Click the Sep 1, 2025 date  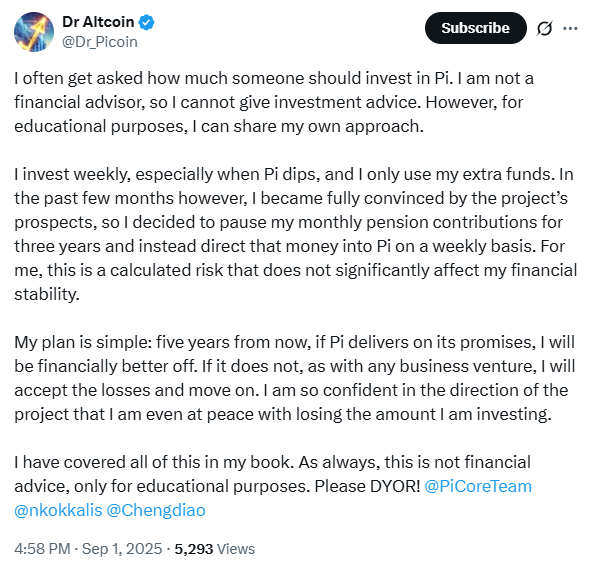click(x=122, y=549)
